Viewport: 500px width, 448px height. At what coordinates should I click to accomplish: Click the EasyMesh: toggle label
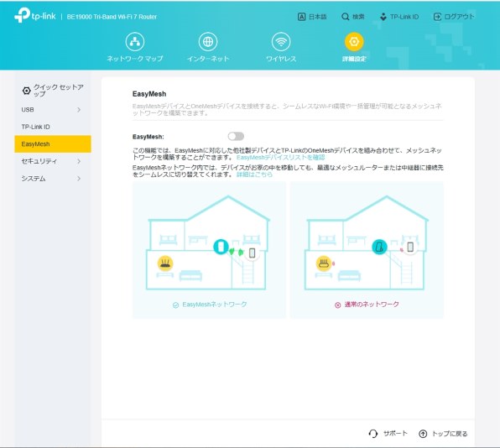(x=148, y=137)
